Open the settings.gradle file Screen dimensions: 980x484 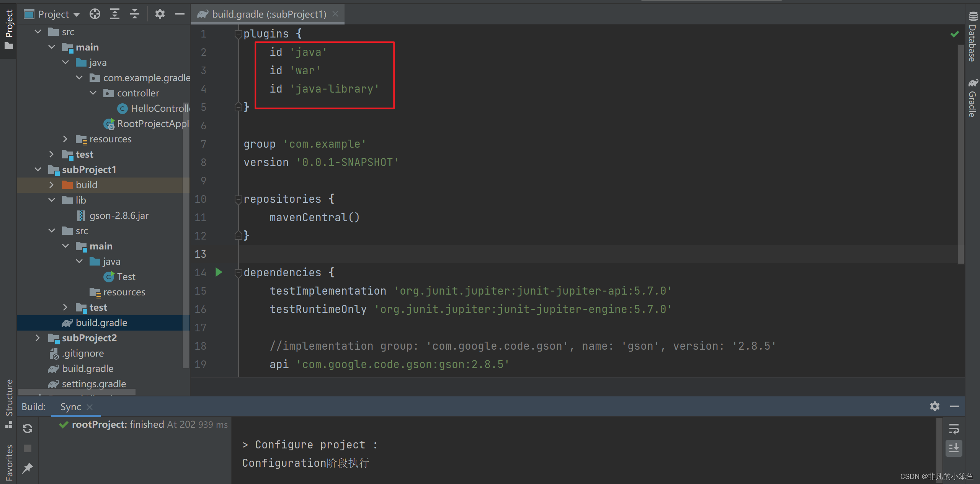click(94, 384)
